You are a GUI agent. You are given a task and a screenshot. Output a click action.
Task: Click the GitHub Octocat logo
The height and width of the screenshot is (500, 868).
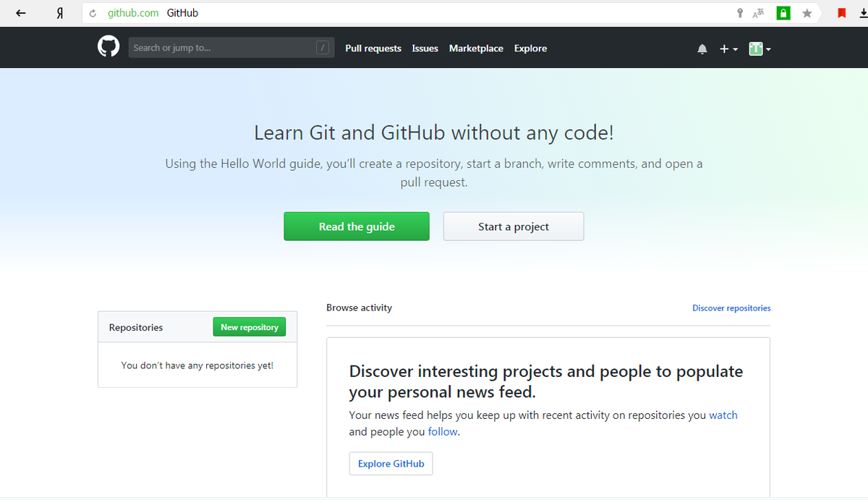(x=109, y=48)
